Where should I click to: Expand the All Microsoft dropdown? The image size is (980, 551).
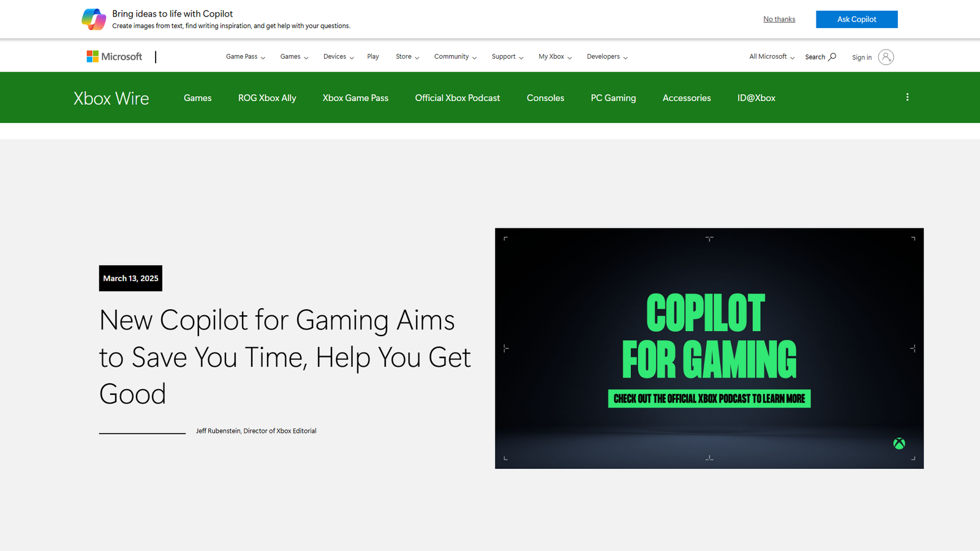point(771,56)
